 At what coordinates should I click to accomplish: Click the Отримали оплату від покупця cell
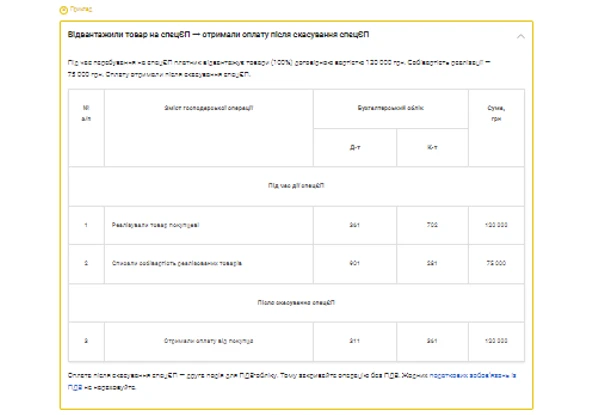pyautogui.click(x=208, y=341)
